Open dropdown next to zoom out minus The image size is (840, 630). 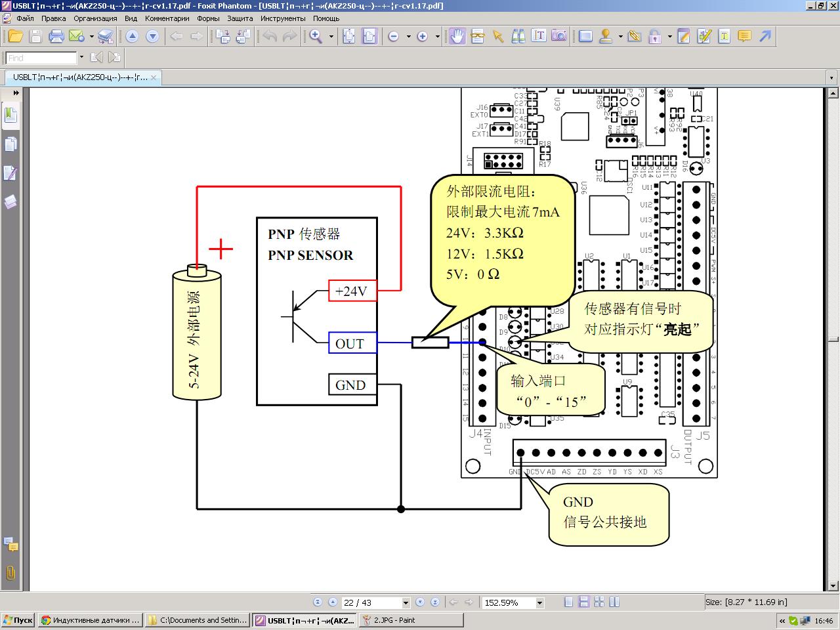pyautogui.click(x=408, y=36)
